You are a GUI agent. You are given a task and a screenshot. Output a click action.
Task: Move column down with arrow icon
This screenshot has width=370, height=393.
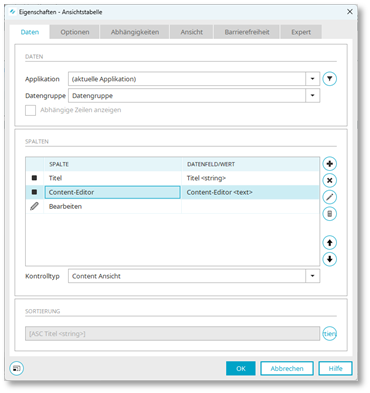329,259
